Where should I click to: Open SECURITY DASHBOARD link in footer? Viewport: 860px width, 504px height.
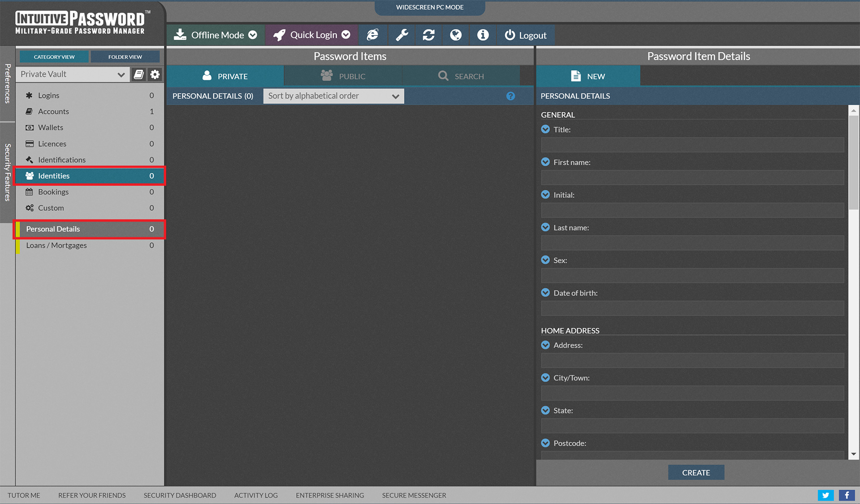pyautogui.click(x=180, y=495)
